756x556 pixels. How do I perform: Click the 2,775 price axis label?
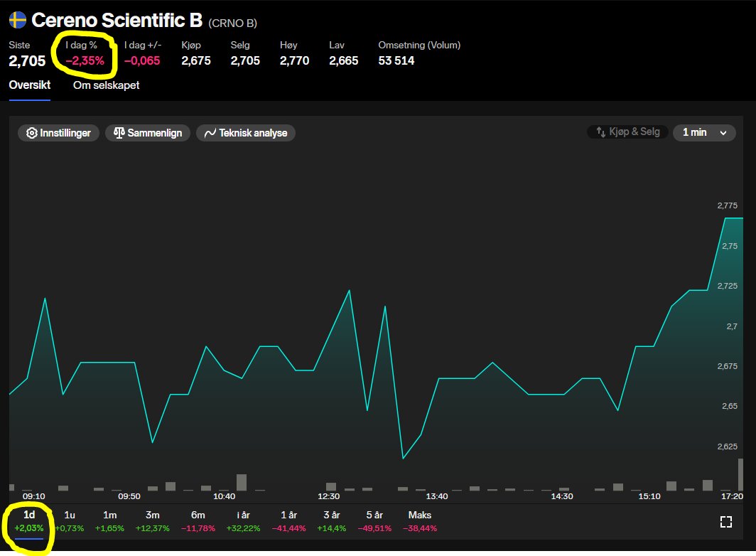tap(727, 205)
